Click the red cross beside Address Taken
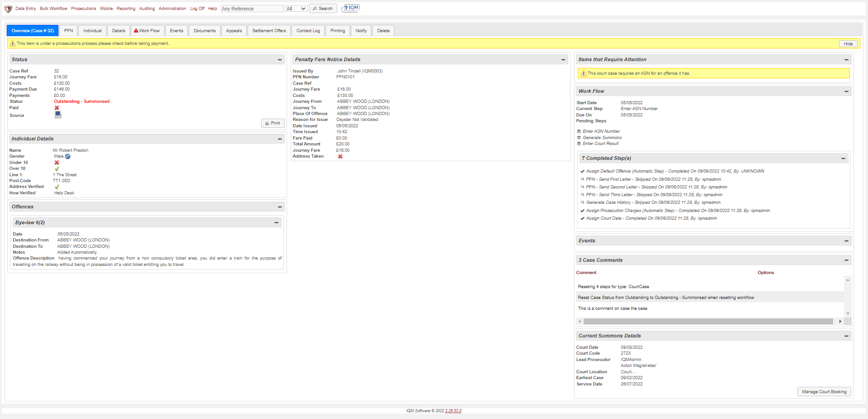Screen dimensions: 868x419 coord(340,156)
